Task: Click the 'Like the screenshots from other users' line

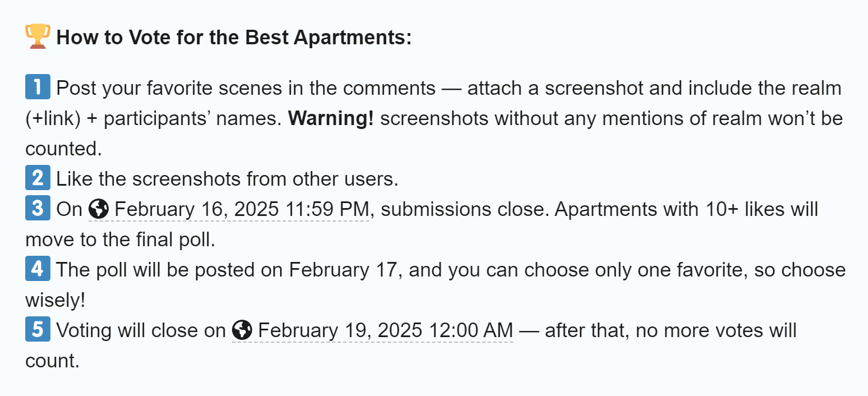Action: (228, 179)
